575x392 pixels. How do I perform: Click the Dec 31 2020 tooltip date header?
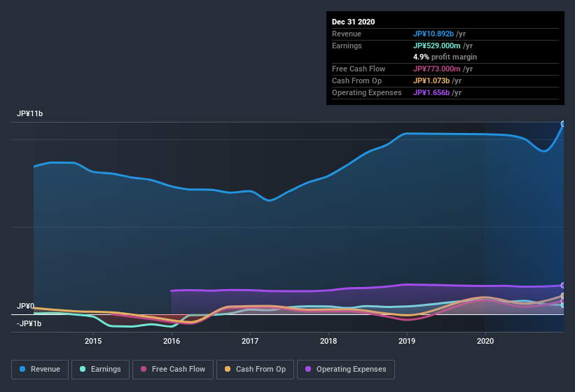click(x=353, y=22)
